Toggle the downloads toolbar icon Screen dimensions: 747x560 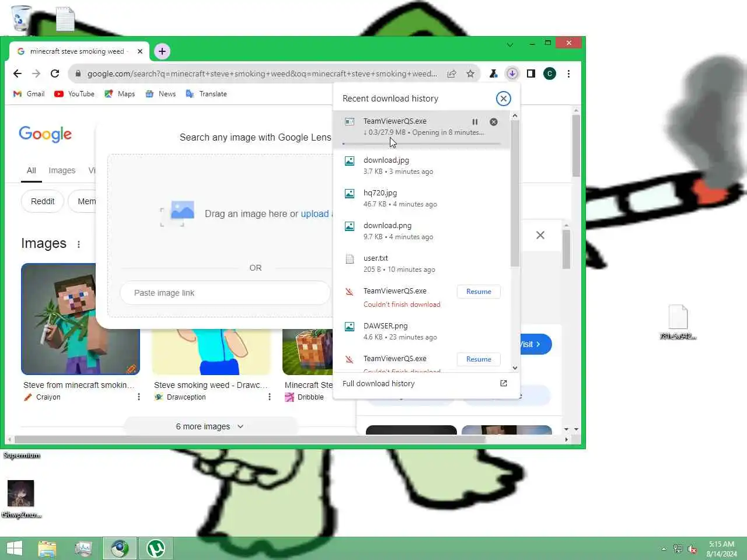click(x=512, y=73)
